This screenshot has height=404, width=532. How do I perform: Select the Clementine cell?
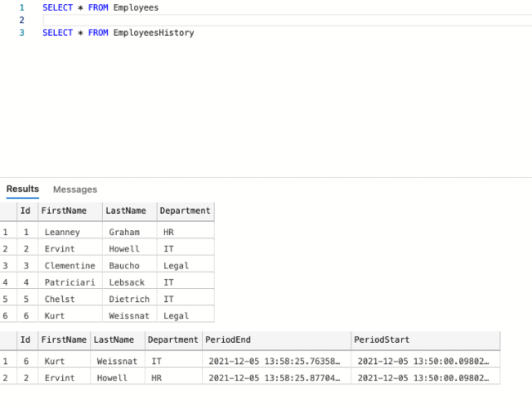tap(70, 266)
